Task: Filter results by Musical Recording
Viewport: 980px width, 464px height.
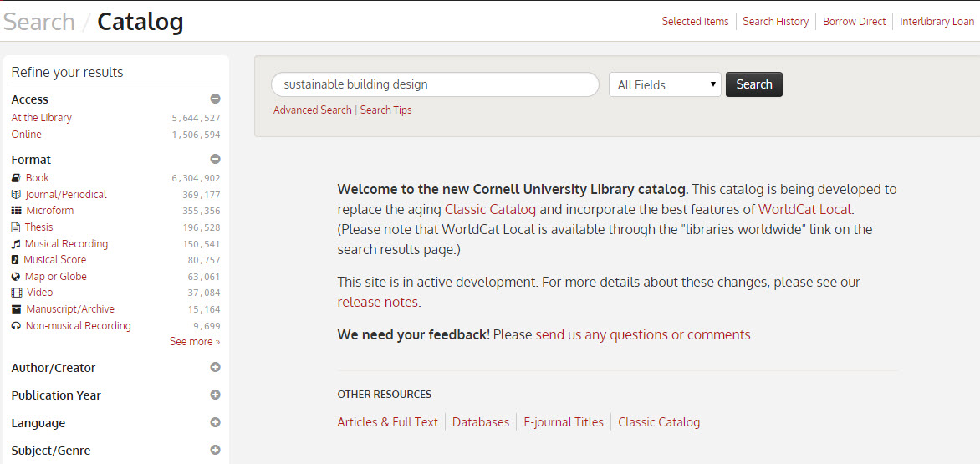Action: (66, 243)
